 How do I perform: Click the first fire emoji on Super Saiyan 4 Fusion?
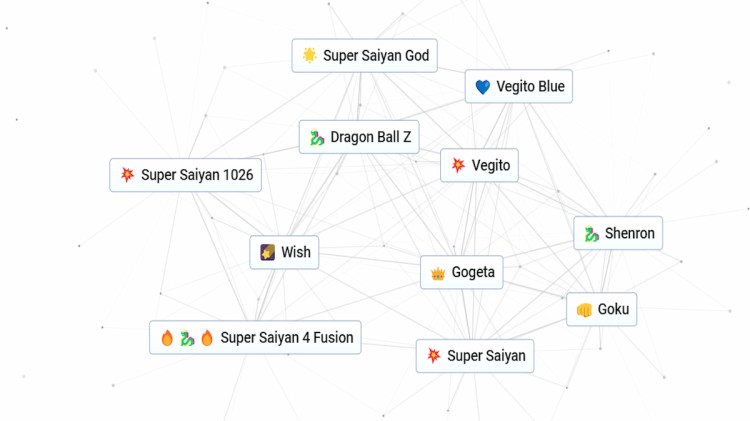click(167, 338)
